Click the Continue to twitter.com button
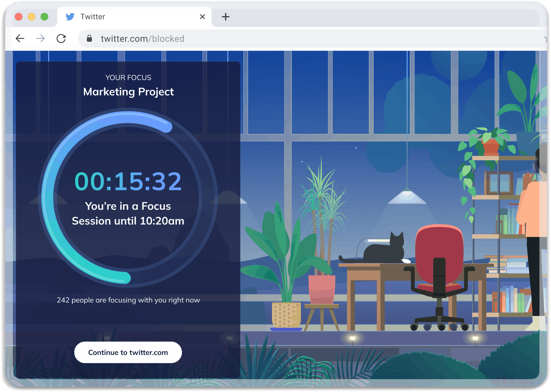 (128, 352)
